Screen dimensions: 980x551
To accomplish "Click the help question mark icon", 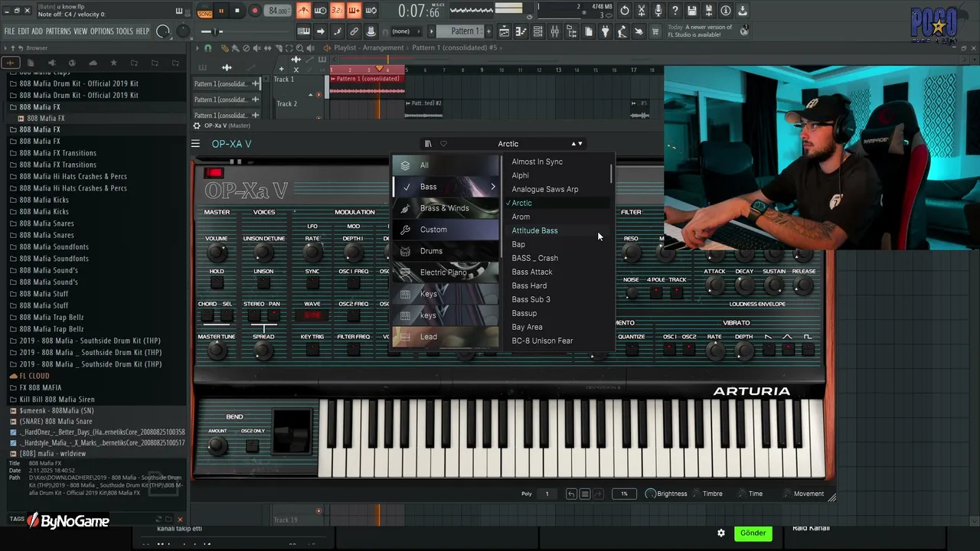I will pos(675,11).
